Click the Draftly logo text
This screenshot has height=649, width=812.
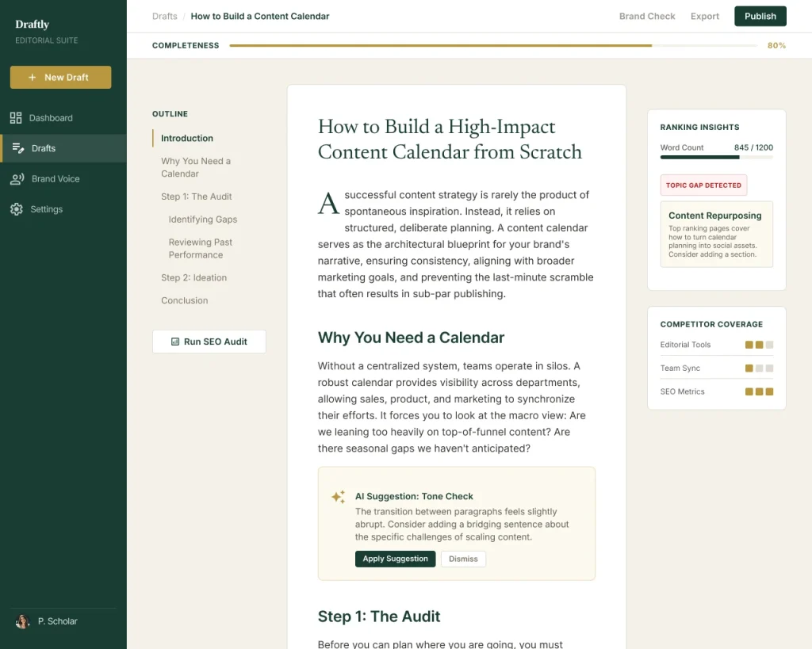[32, 25]
